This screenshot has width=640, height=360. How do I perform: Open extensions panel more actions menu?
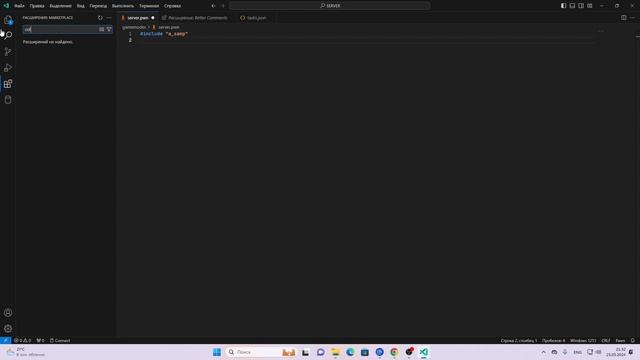(109, 18)
